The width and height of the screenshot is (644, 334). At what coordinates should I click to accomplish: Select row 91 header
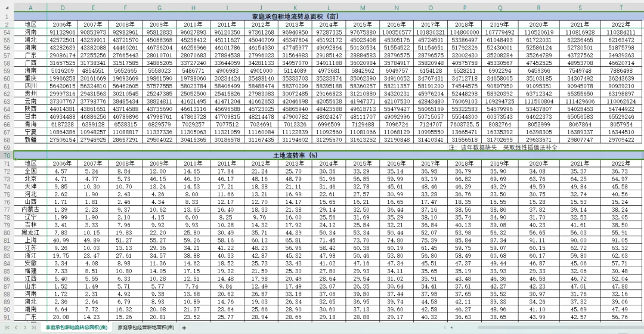coord(7,317)
